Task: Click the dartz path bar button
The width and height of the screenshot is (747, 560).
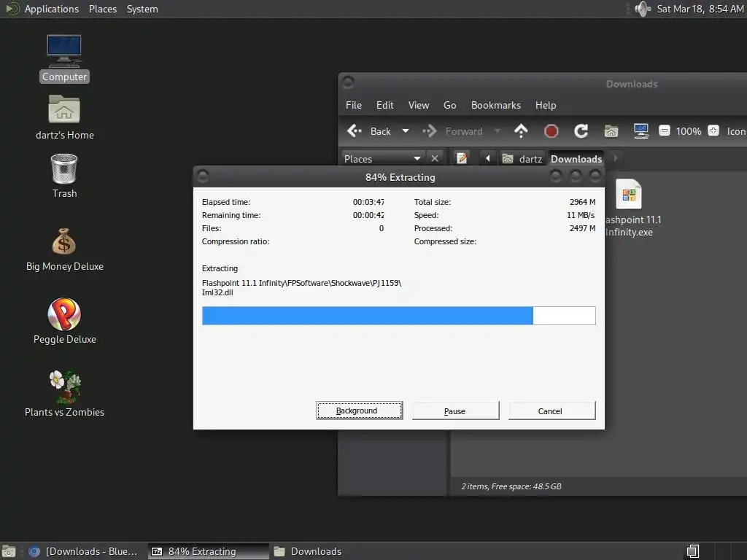Action: (x=522, y=158)
